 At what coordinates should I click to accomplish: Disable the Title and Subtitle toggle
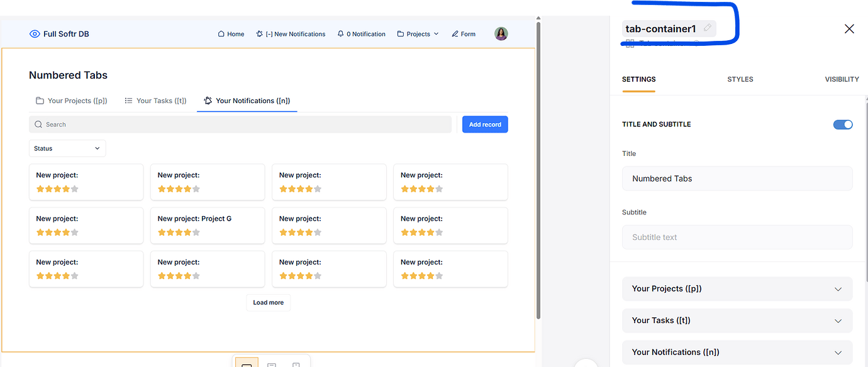[x=843, y=124]
